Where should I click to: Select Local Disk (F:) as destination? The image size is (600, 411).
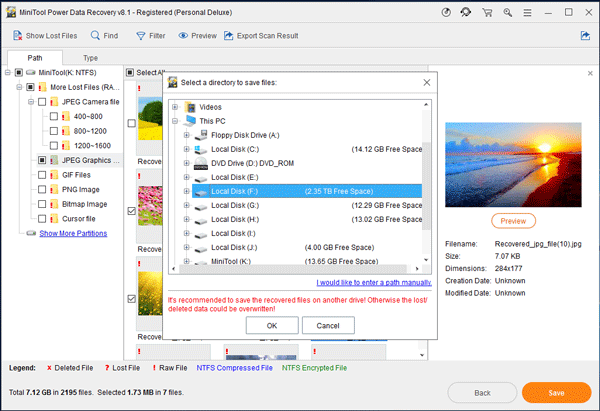click(307, 191)
